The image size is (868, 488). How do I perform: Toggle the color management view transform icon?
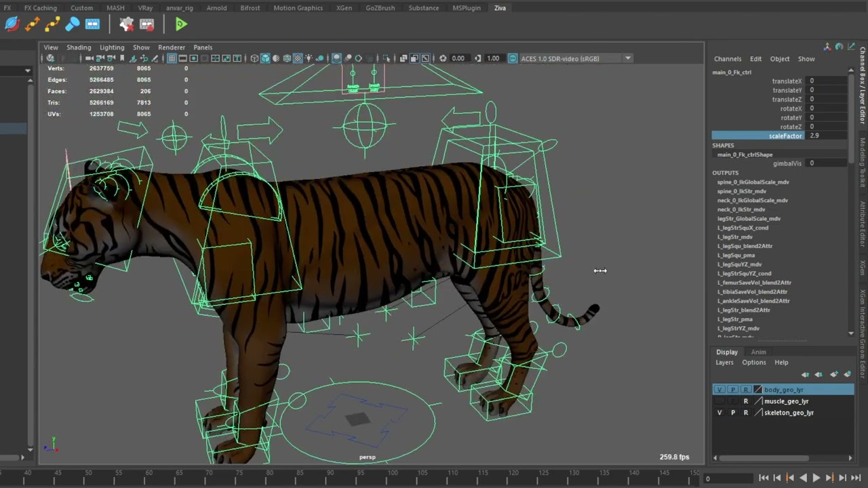513,58
